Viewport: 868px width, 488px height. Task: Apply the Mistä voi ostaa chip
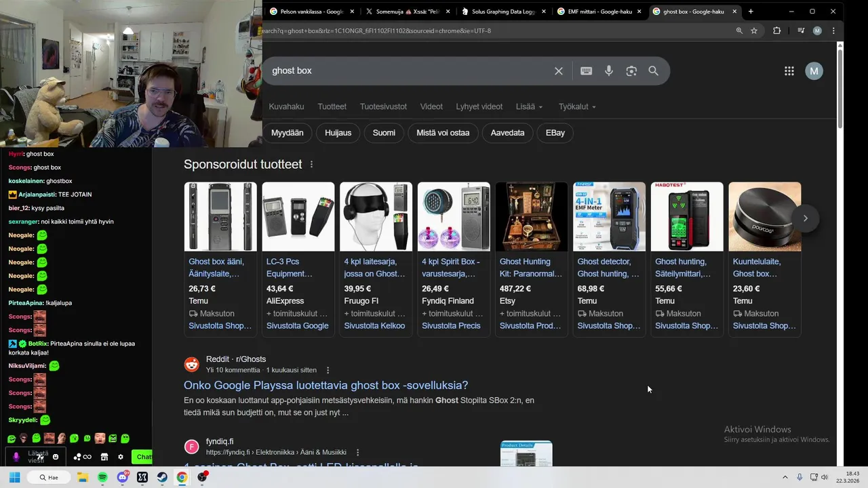click(443, 133)
